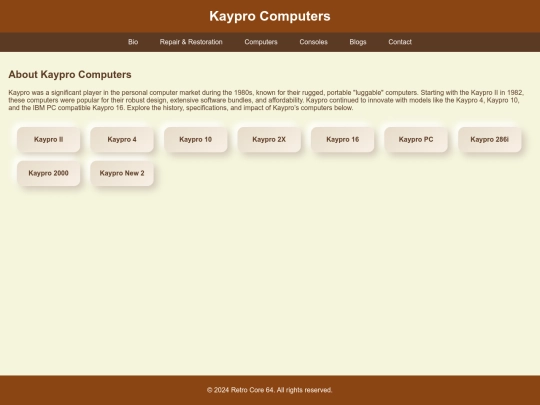Select Consoles in the navigation bar

tap(313, 42)
